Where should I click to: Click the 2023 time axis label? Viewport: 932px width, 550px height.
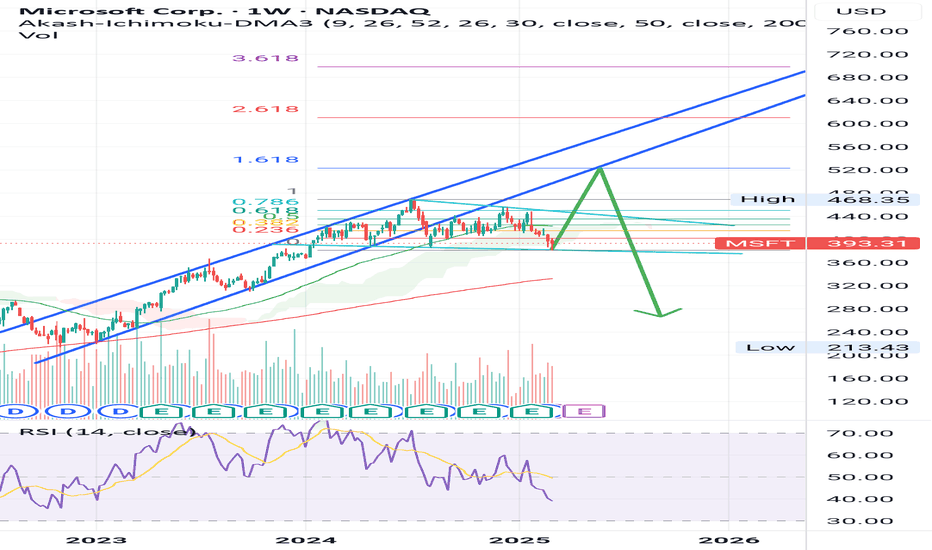pyautogui.click(x=96, y=540)
